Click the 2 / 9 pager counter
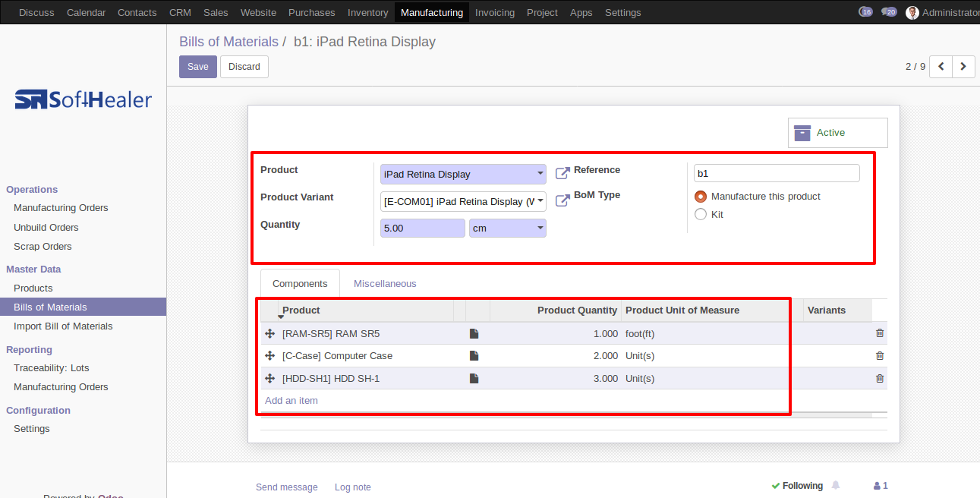 [915, 67]
